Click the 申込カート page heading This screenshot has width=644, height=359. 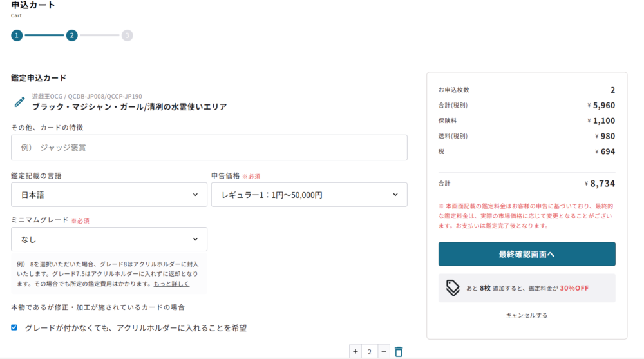[x=33, y=5]
